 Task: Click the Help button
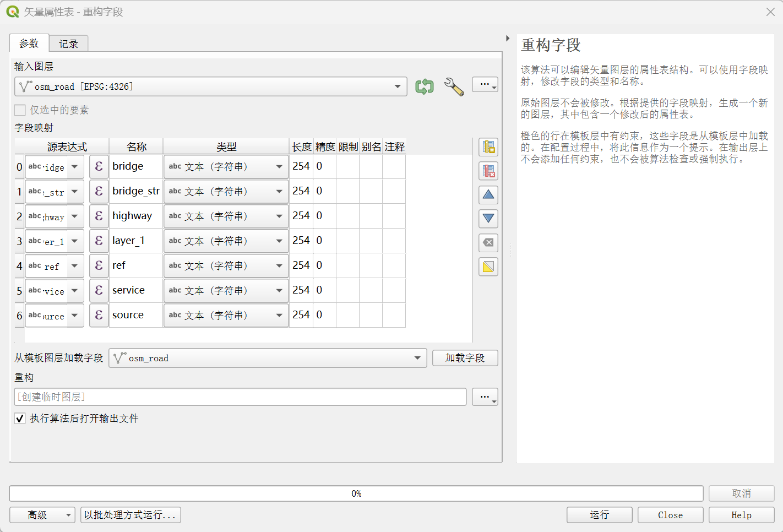[742, 515]
